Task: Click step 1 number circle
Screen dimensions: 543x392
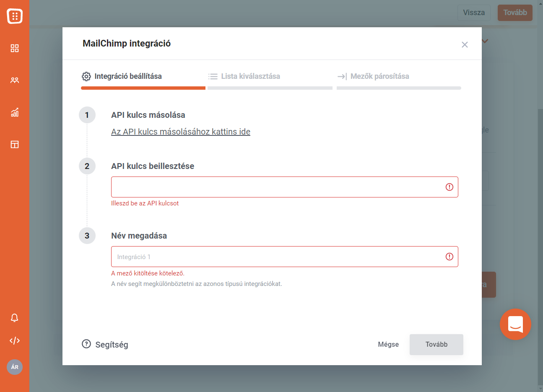Action: tap(87, 115)
